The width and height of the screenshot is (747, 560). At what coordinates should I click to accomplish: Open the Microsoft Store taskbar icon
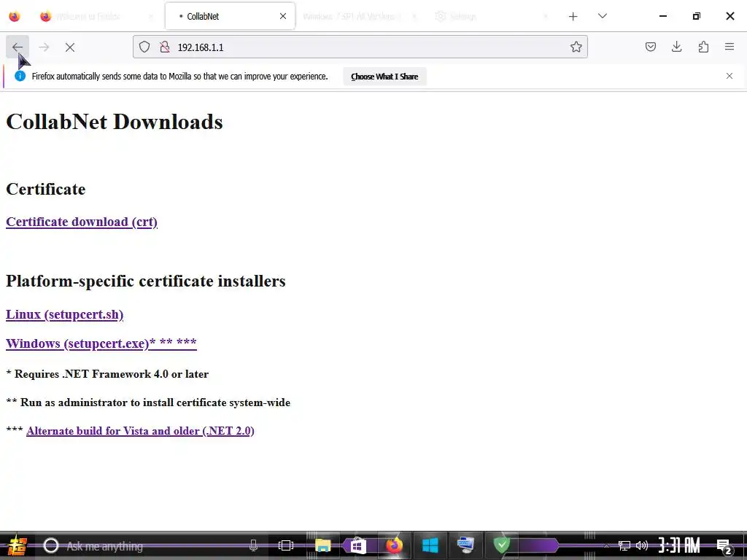pyautogui.click(x=357, y=545)
